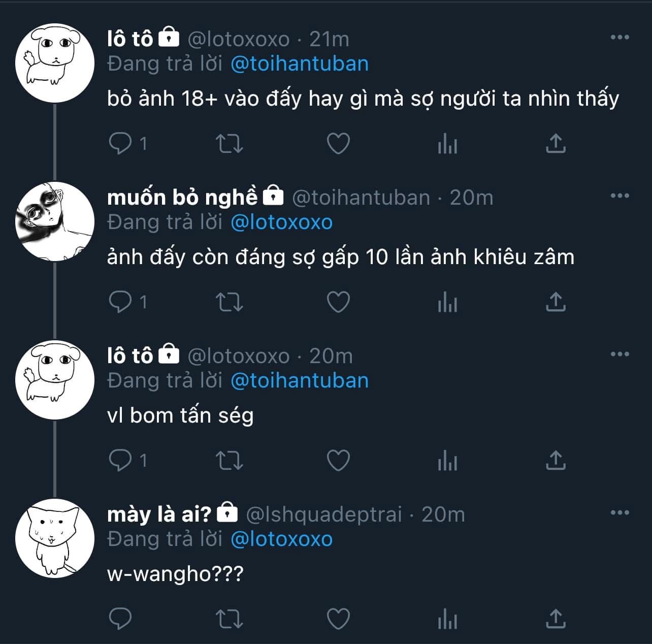The height and width of the screenshot is (644, 652).
Task: Retweet the 'vl bom tấn ség' tweet
Action: (230, 461)
